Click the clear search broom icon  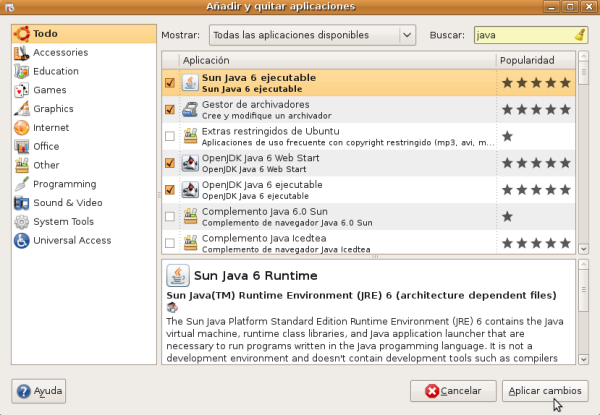(x=581, y=35)
